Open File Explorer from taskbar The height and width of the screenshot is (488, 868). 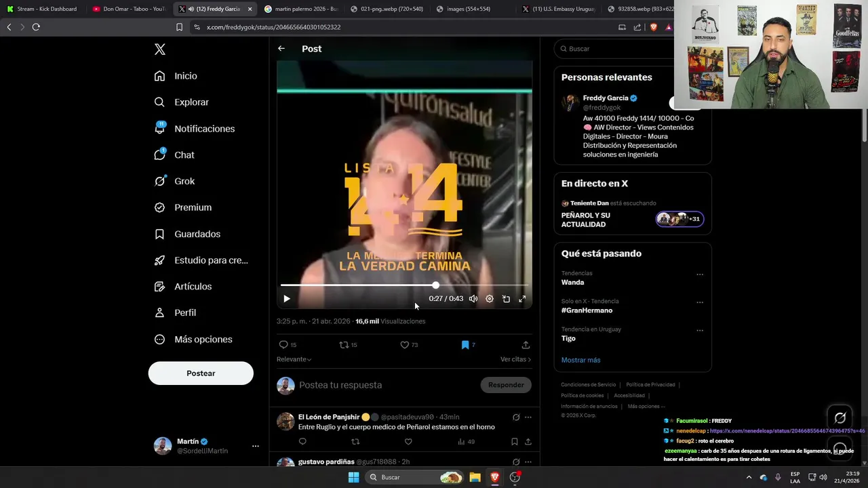click(475, 477)
